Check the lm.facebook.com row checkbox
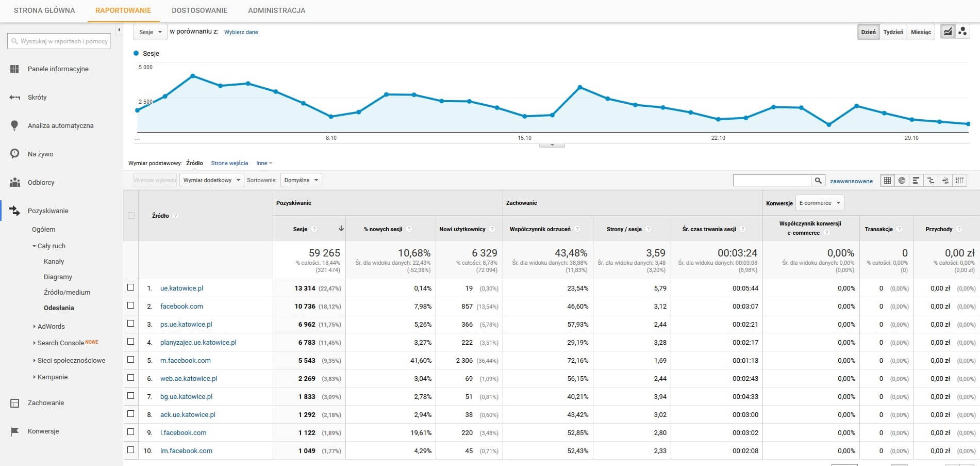The width and height of the screenshot is (980, 466). pyautogui.click(x=131, y=450)
